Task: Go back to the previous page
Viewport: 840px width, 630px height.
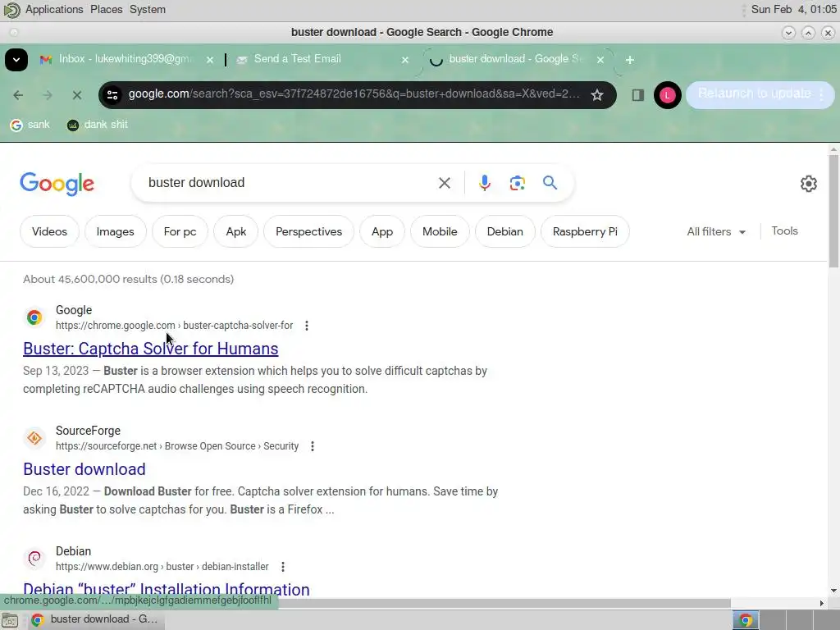Action: pos(18,95)
